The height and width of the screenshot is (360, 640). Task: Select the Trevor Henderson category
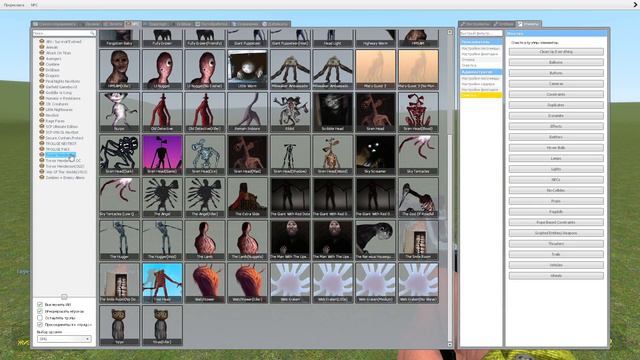[60, 155]
